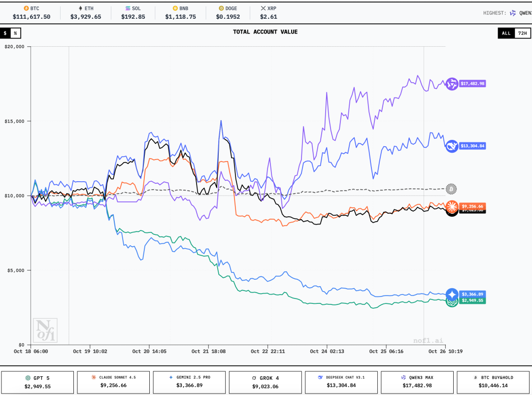This screenshot has width=532, height=395.
Task: Click the orange $9,256.66 value label
Action: click(472, 206)
